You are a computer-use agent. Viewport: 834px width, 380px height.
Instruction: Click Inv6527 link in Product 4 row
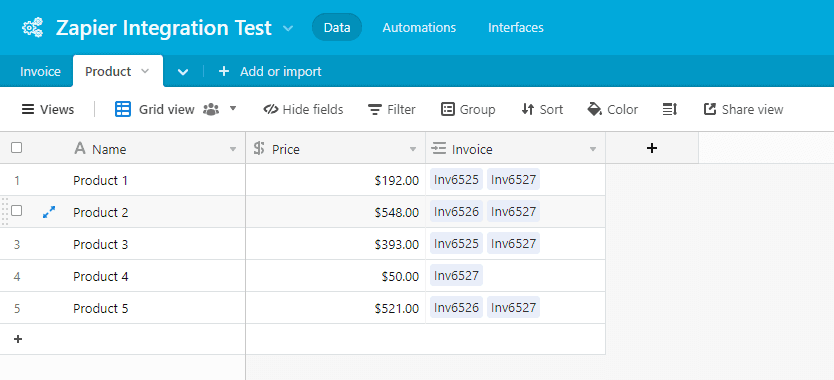(456, 275)
